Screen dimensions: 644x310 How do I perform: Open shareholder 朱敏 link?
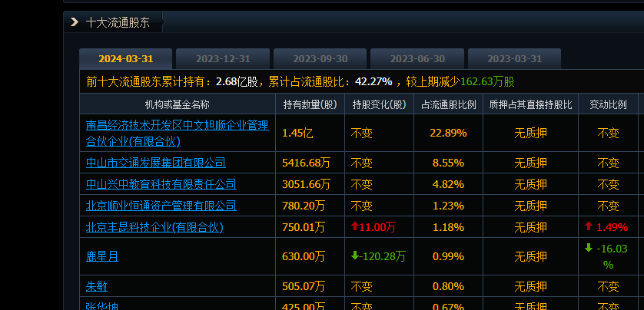pyautogui.click(x=97, y=286)
